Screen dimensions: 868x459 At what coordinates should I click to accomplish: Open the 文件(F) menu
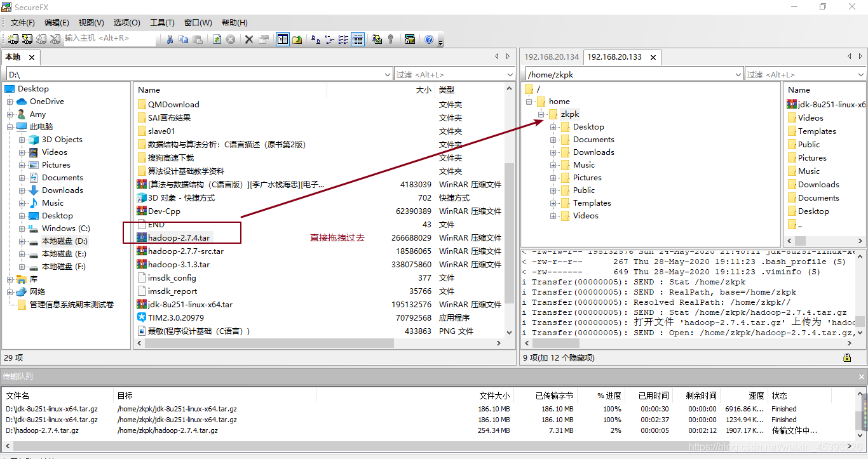[x=23, y=22]
